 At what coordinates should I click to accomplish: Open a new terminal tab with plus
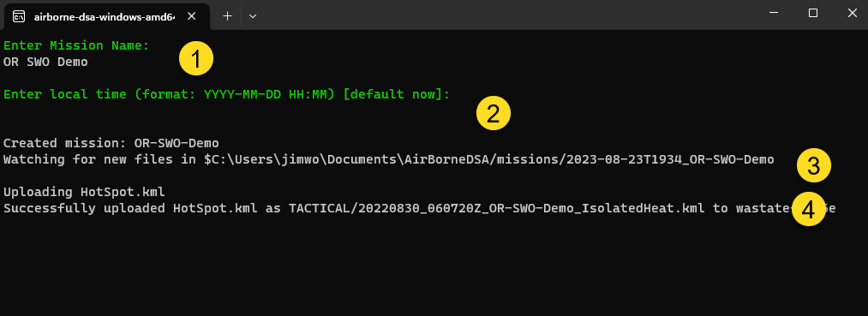pyautogui.click(x=227, y=16)
